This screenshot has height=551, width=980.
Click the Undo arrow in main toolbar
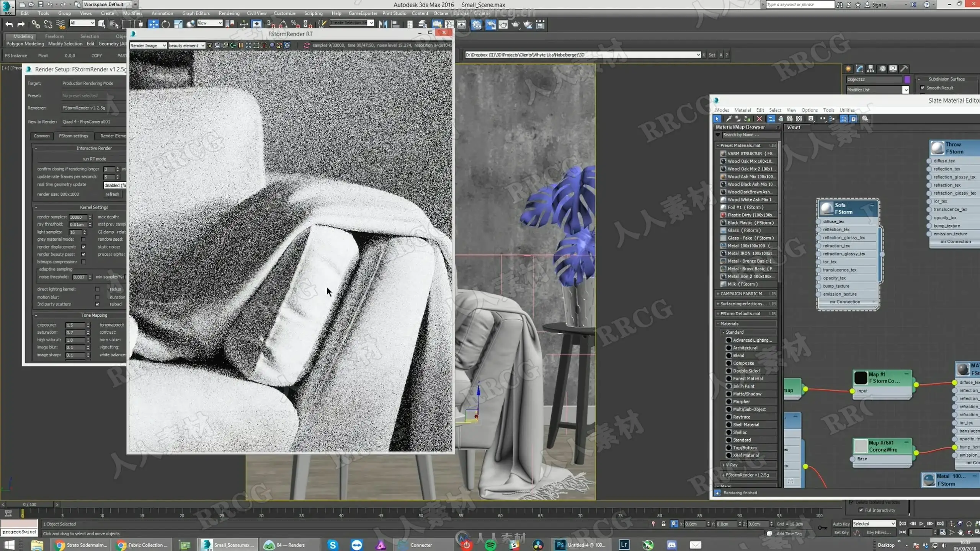click(9, 24)
